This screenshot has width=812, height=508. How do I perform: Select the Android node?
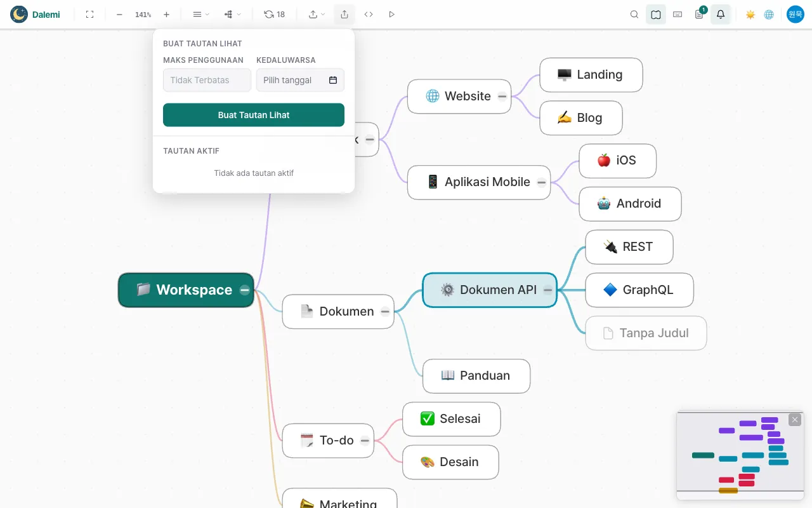[631, 204]
